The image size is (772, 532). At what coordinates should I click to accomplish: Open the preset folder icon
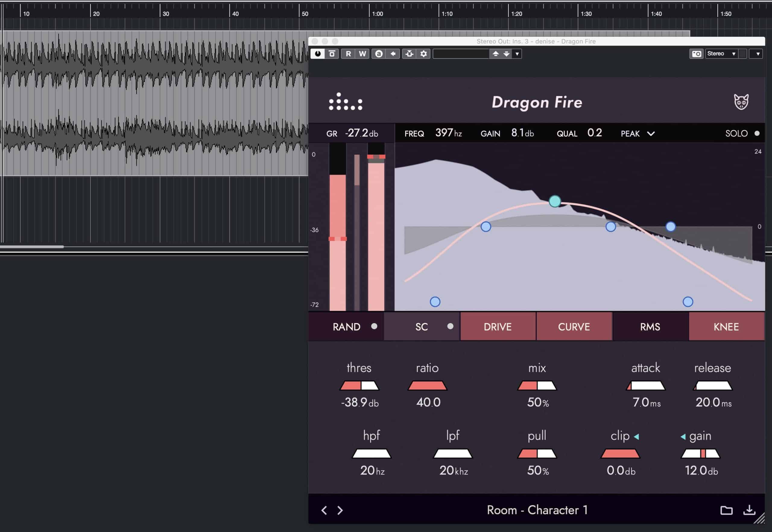(x=726, y=510)
